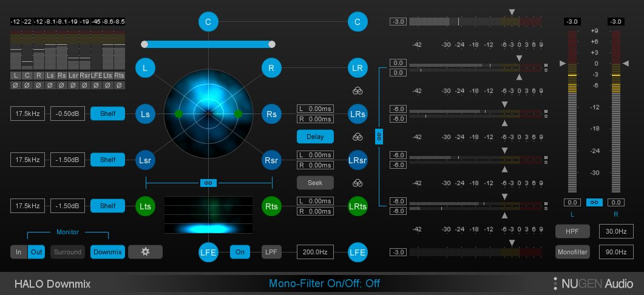The width and height of the screenshot is (644, 295).
Task: Click the arrow marker left of output L meter
Action: [x=563, y=64]
